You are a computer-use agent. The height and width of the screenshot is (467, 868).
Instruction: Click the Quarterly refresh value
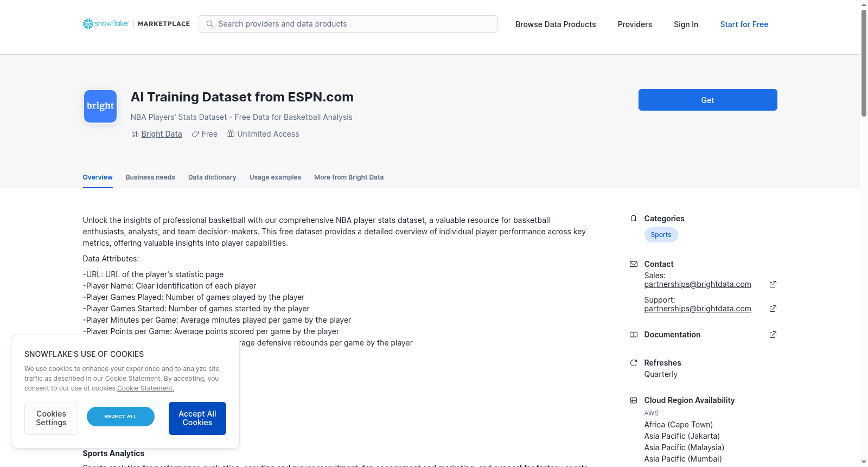point(661,374)
